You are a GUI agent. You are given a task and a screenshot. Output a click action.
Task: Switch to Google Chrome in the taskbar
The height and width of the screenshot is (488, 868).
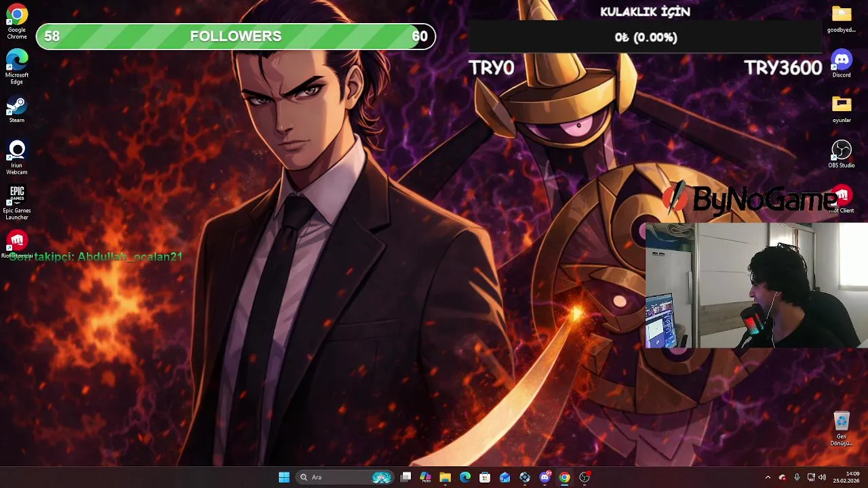(564, 477)
